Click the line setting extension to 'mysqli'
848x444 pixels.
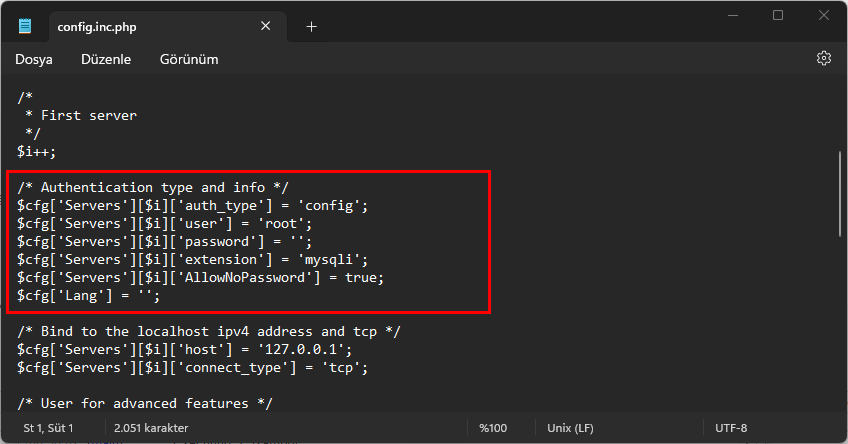192,260
